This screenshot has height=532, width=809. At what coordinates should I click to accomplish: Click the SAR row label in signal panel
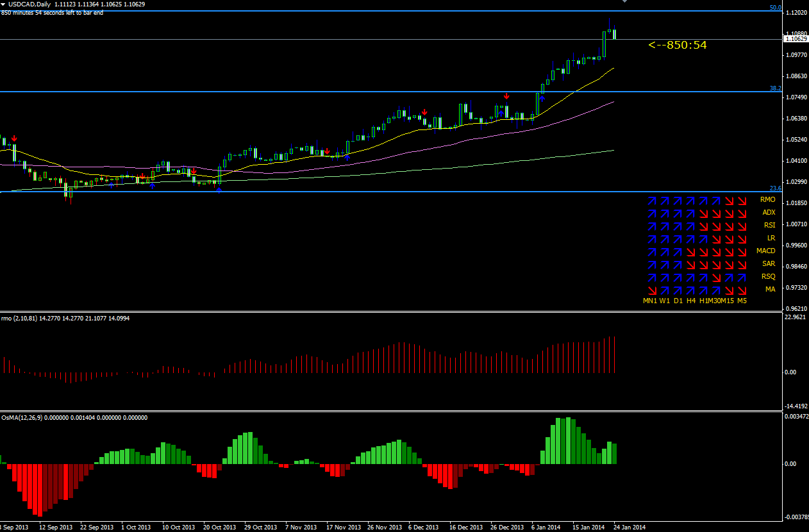click(769, 264)
